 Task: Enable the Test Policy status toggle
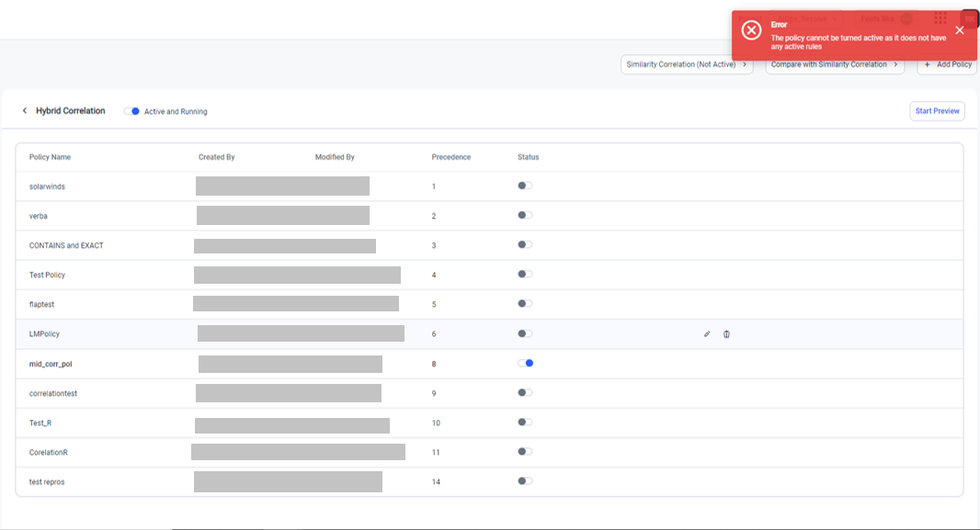525,274
